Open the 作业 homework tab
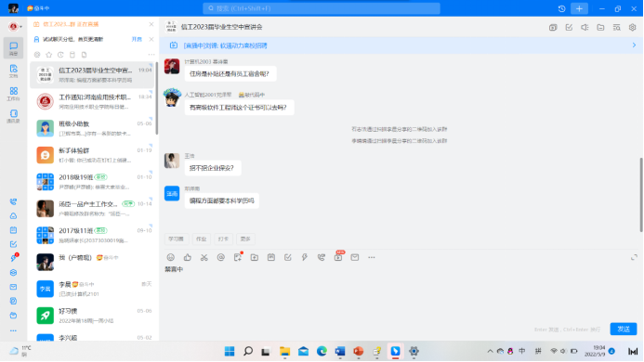644x362 pixels. tap(202, 239)
